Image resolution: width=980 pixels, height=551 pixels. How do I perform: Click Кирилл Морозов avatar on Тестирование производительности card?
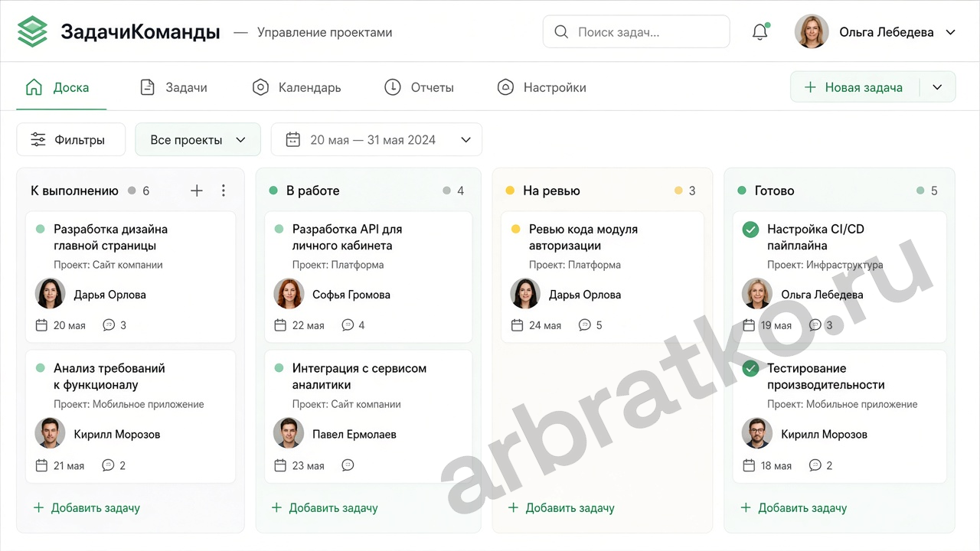(x=757, y=433)
